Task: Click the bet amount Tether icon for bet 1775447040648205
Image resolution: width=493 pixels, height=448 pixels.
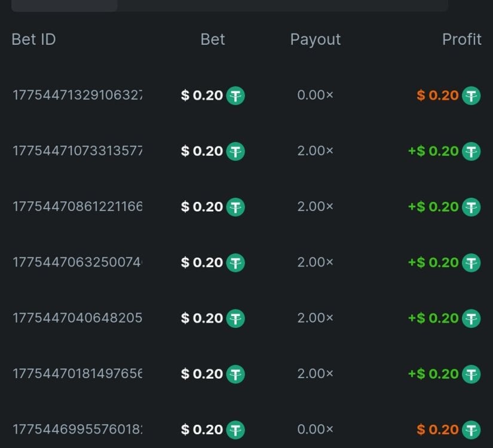Action: pos(235,318)
